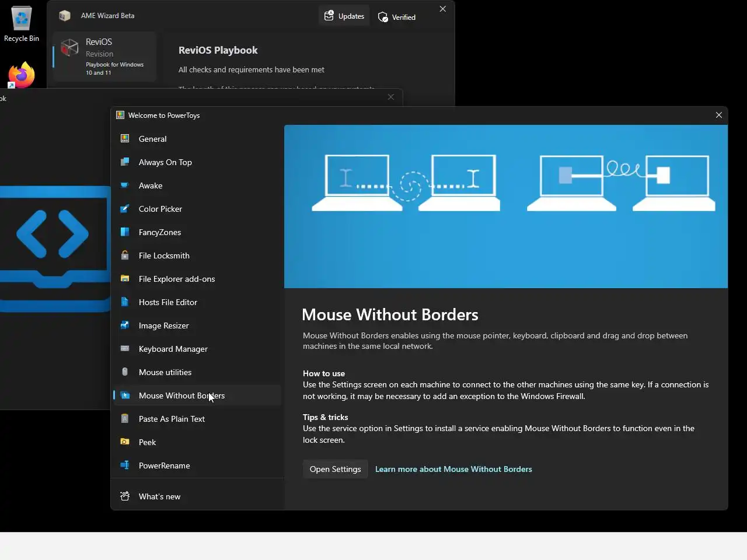Image resolution: width=747 pixels, height=560 pixels.
Task: Select Hosts File Editor entry
Action: coord(197,302)
